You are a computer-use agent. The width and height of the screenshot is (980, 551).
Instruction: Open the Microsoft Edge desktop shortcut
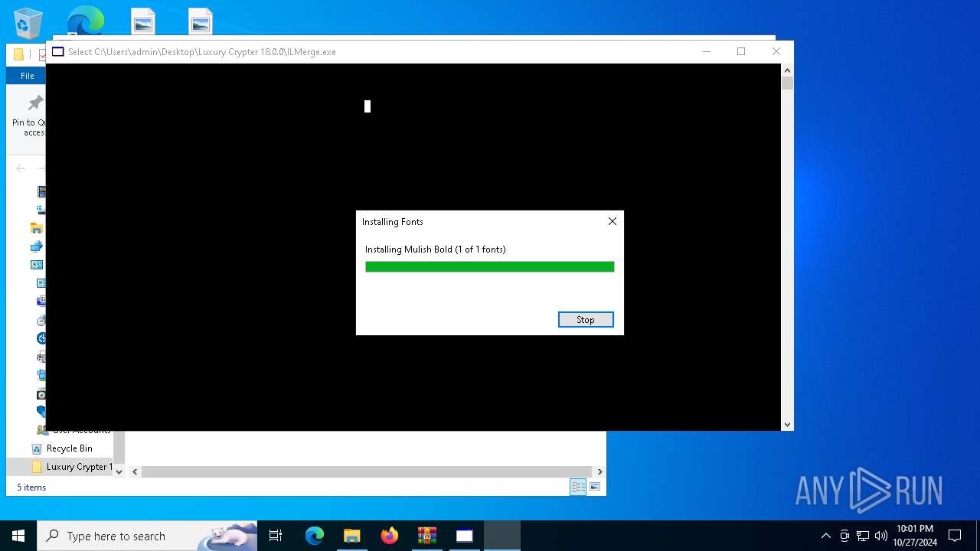coord(86,21)
